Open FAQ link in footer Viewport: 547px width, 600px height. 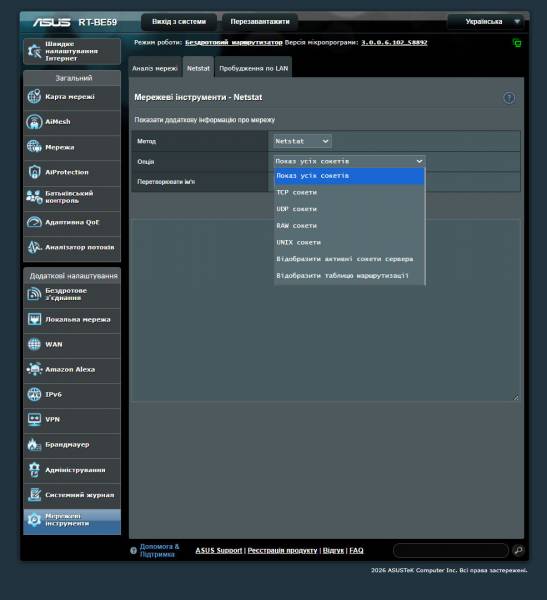356,550
